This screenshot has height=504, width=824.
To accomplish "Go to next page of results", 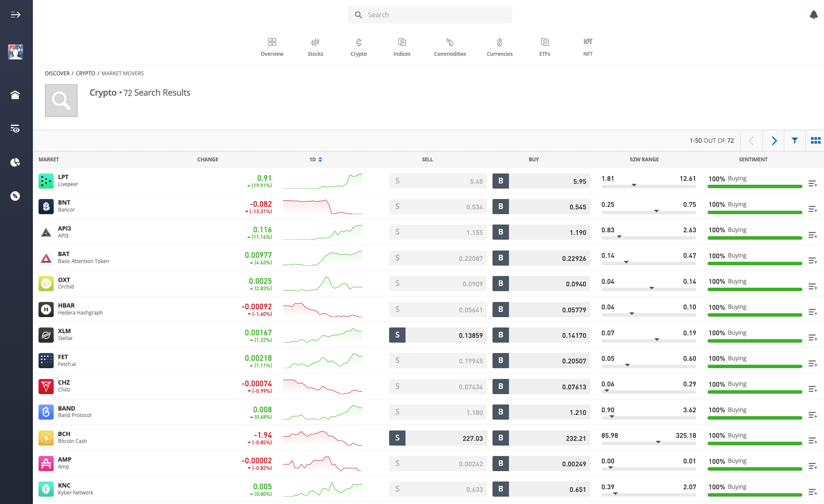I will (773, 141).
